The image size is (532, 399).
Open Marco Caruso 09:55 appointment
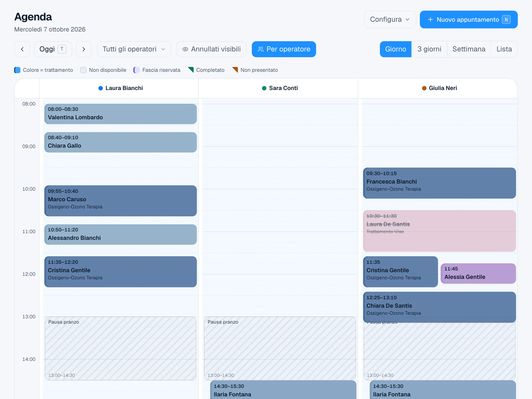(121, 201)
